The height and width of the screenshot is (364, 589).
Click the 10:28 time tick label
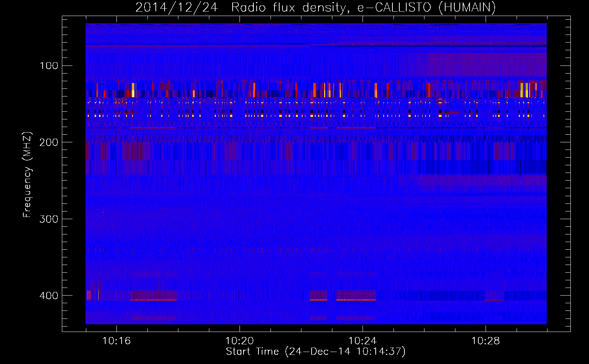[486, 341]
